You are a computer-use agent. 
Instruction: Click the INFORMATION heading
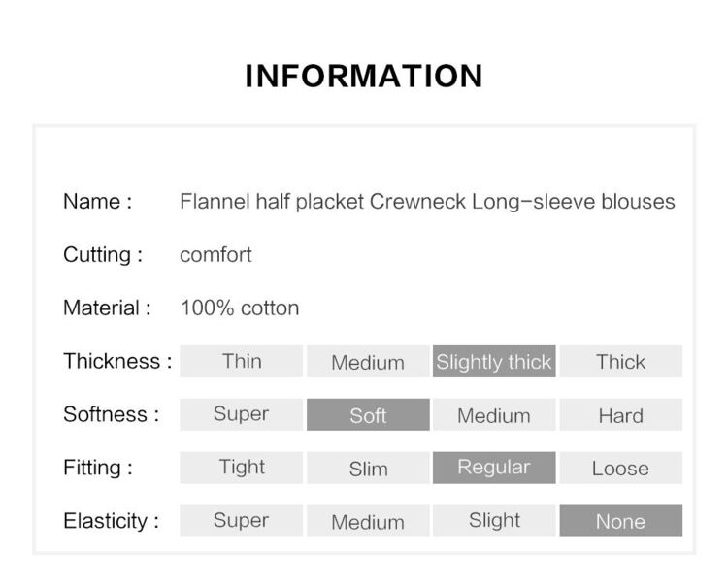pyautogui.click(x=364, y=76)
